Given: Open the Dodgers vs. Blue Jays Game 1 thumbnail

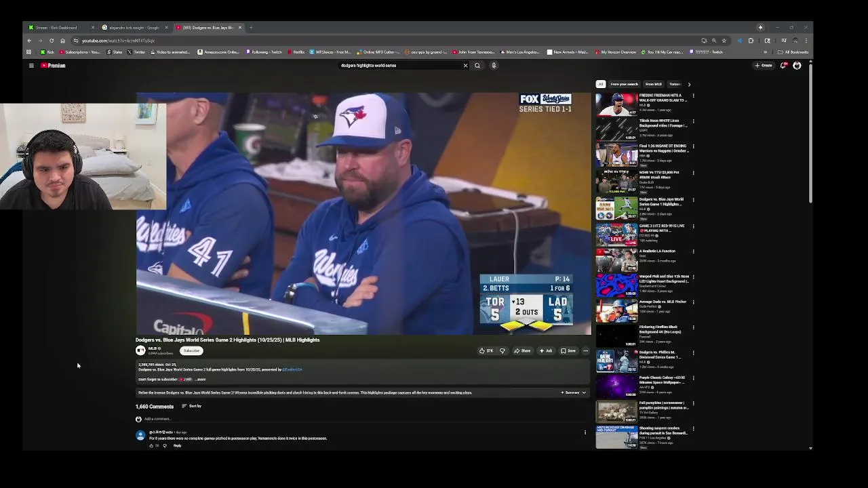Looking at the screenshot, I should (616, 209).
